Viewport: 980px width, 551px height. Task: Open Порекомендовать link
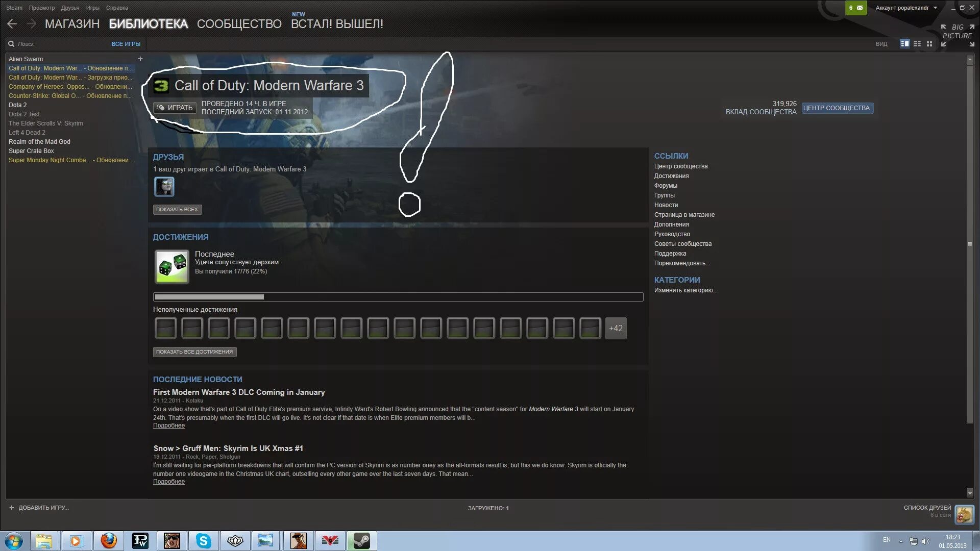click(x=682, y=263)
